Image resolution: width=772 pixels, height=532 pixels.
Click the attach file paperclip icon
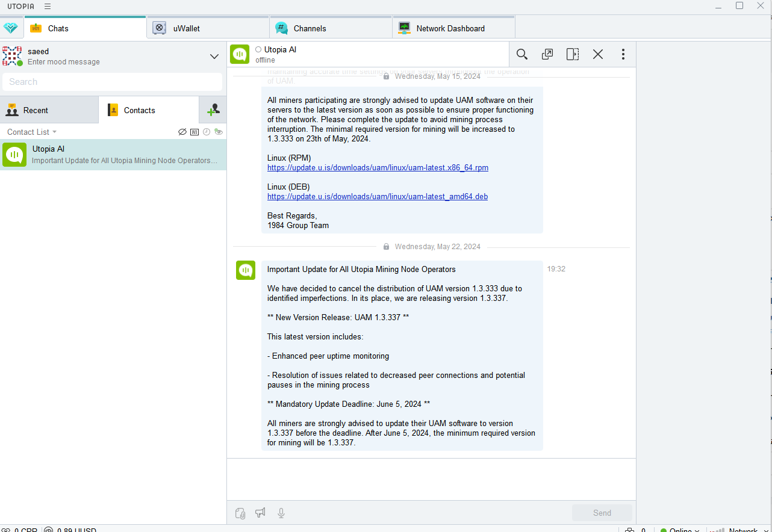240,513
